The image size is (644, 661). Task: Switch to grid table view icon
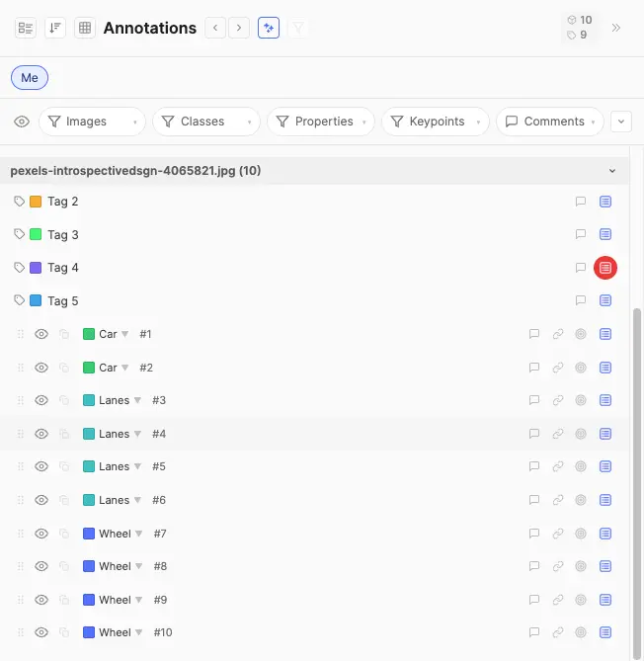[85, 28]
